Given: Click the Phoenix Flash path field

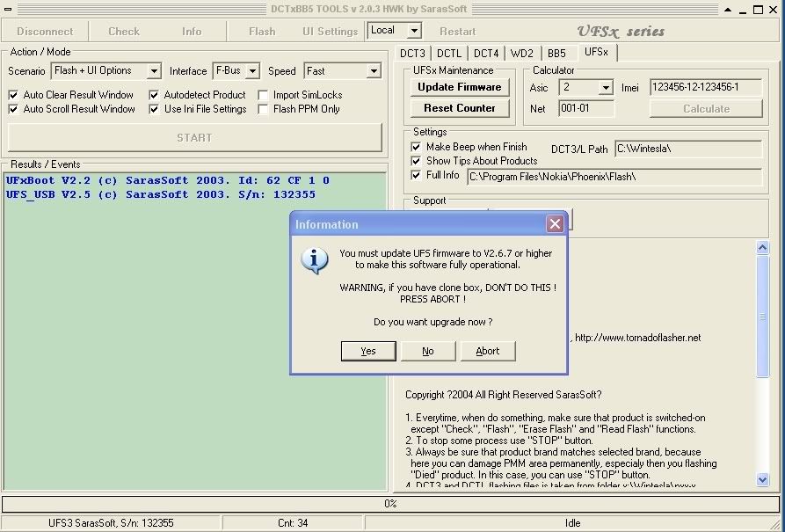Looking at the screenshot, I should click(x=614, y=177).
